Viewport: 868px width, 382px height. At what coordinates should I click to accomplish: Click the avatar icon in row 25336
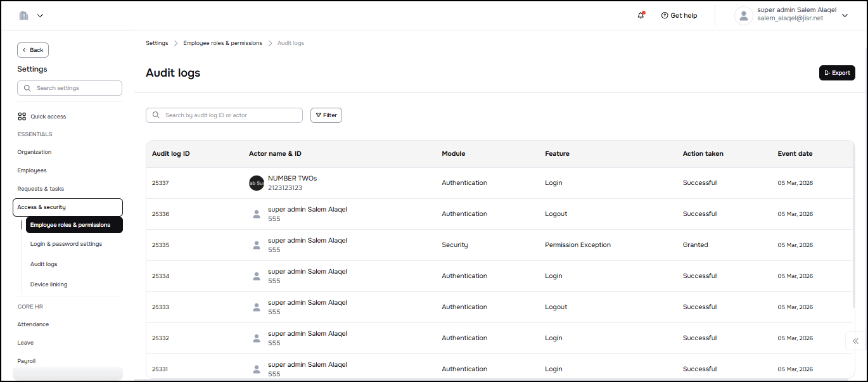pos(256,214)
